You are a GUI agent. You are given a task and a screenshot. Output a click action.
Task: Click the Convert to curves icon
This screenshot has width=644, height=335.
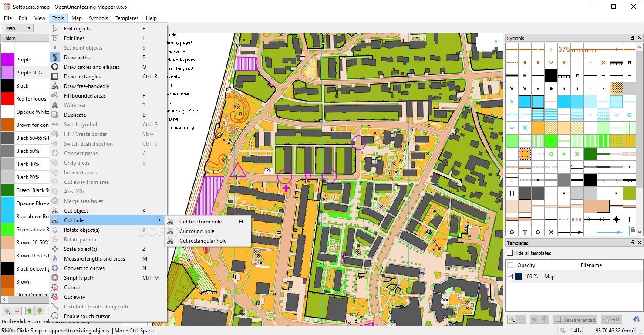55,268
